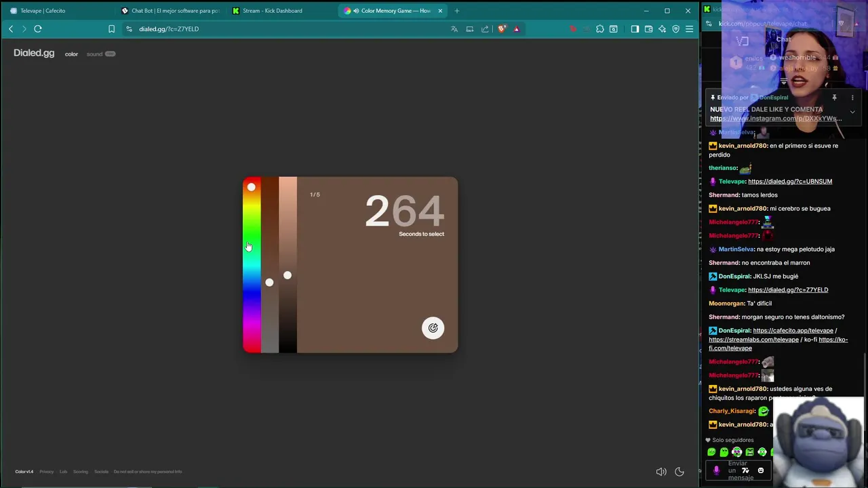
Task: Click username Charly_Kisaragi in chat
Action: [732, 411]
